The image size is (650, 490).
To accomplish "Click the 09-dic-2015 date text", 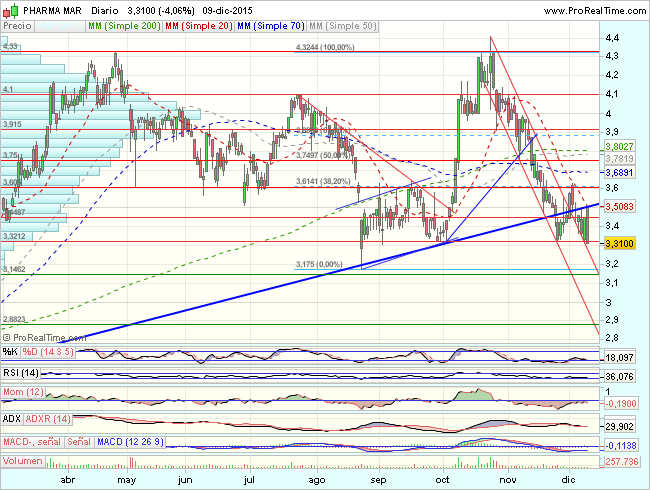I will click(x=227, y=10).
